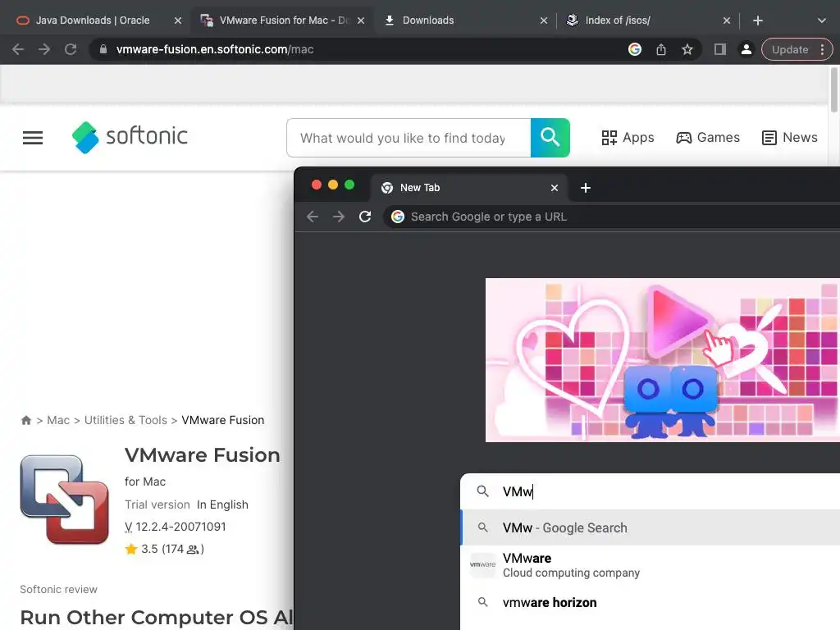
Task: Click the lock icon beside the softonic.com URL
Action: [103, 49]
